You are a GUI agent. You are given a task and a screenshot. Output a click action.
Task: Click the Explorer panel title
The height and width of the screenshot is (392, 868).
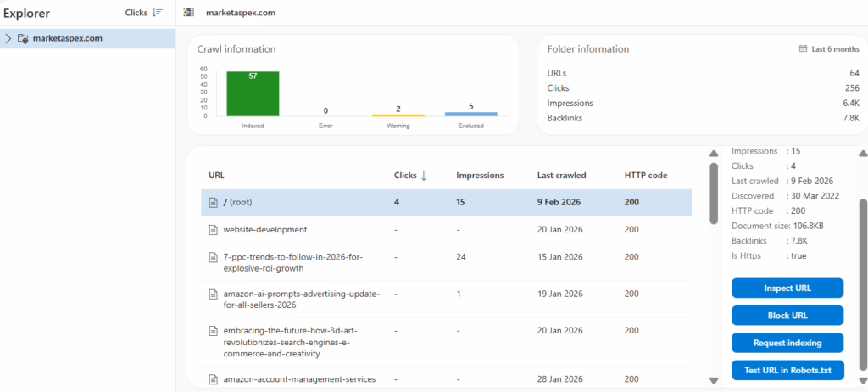26,14
